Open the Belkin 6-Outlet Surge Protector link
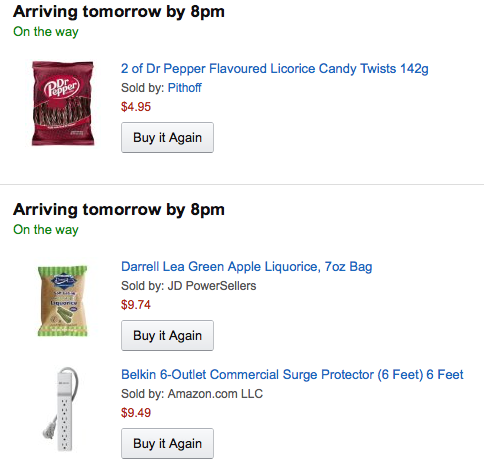The image size is (484, 471). (x=292, y=375)
